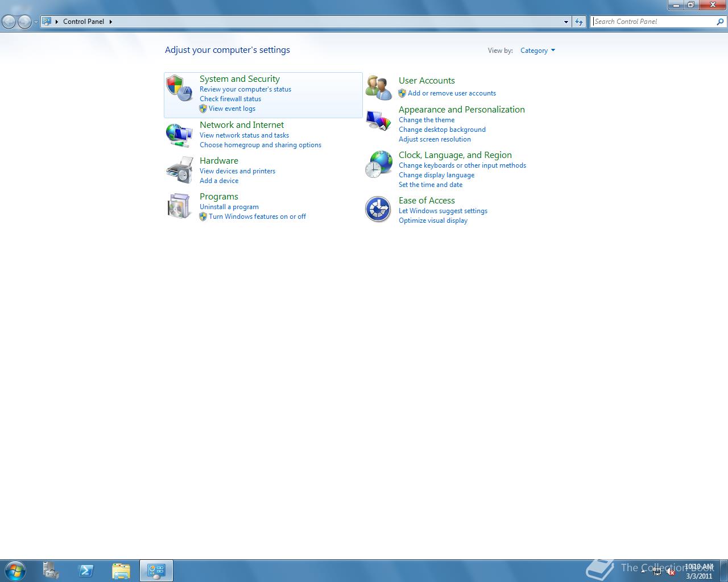Open View event logs link

[x=232, y=109]
